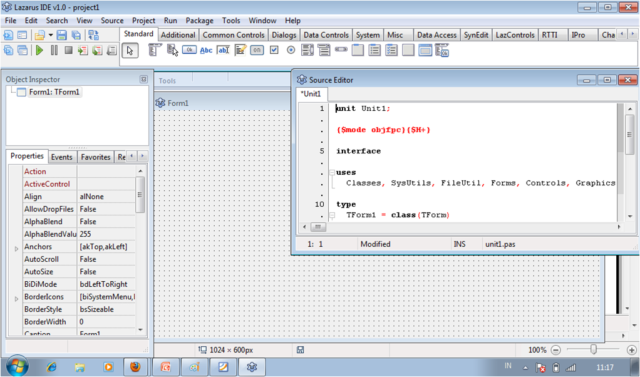Collapse the uses block in Source Editor
Image resolution: width=640 pixels, height=377 pixels.
point(332,173)
